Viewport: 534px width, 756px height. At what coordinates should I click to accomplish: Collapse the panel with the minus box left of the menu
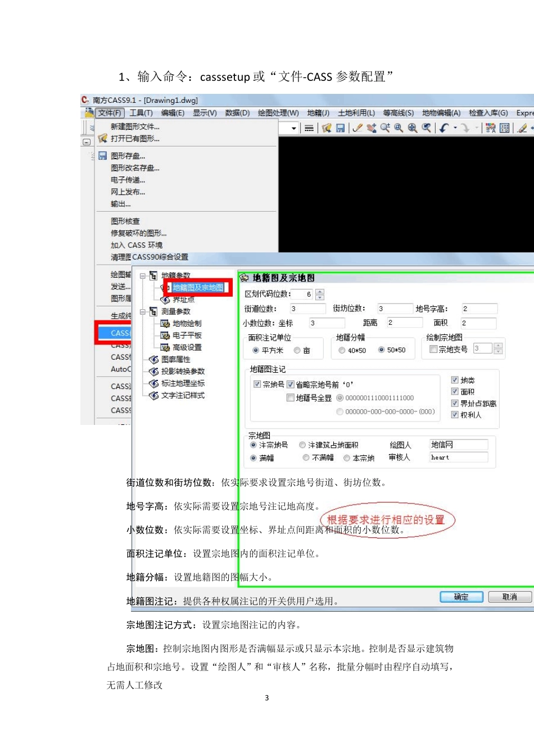87,142
